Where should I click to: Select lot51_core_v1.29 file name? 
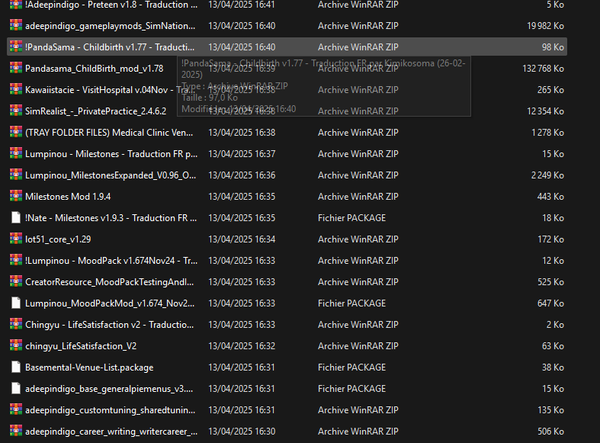point(58,239)
